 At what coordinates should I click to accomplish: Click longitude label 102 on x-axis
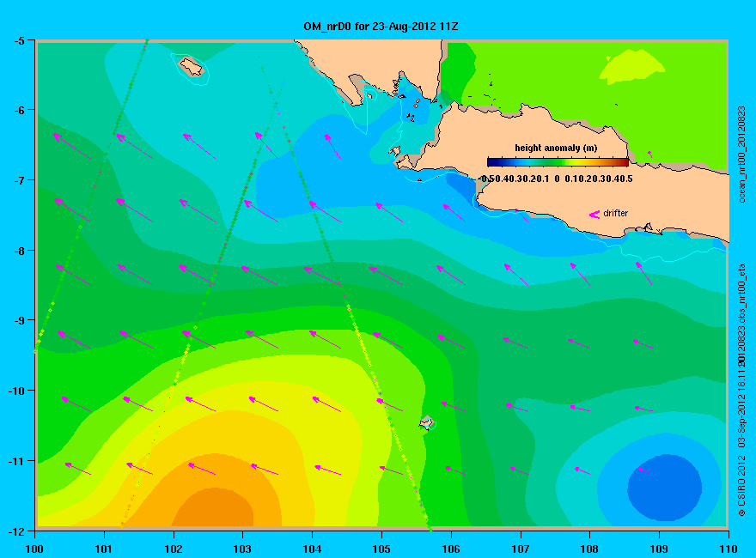click(x=173, y=549)
